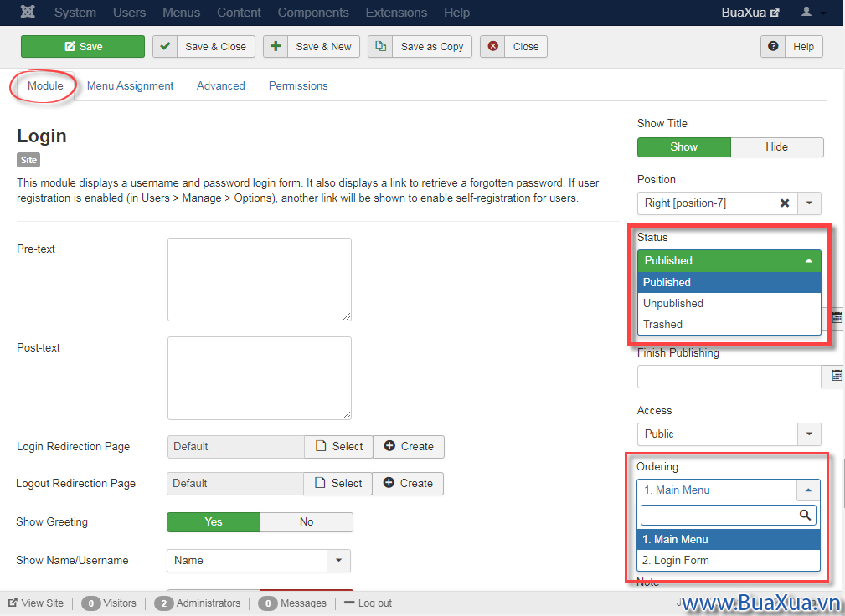This screenshot has width=845, height=616.
Task: Open the Show Name/Username dropdown
Action: [x=259, y=561]
